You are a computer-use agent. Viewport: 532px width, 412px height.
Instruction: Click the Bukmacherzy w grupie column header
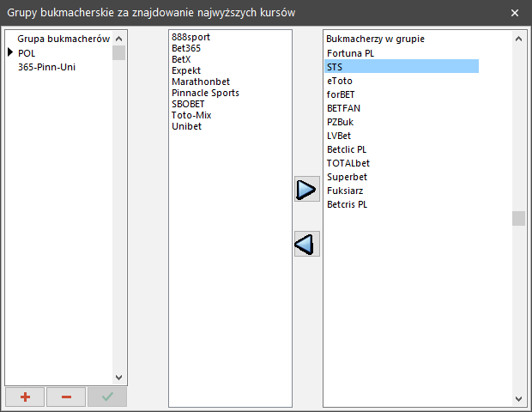point(376,39)
